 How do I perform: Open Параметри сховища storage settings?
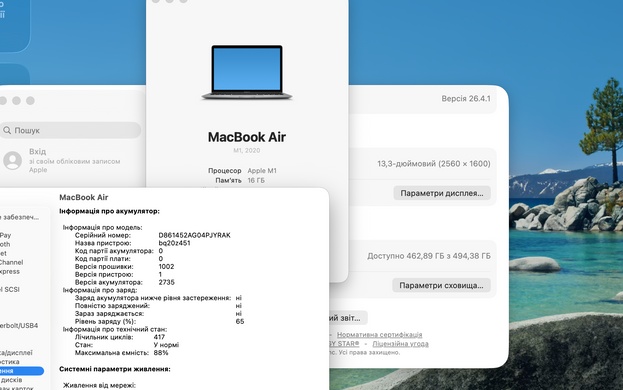click(441, 285)
